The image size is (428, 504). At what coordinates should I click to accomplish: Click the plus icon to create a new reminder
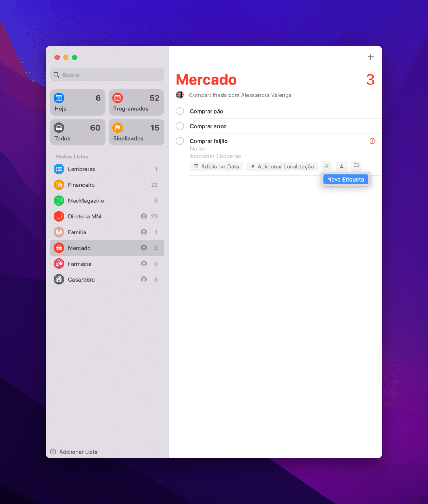click(x=370, y=57)
